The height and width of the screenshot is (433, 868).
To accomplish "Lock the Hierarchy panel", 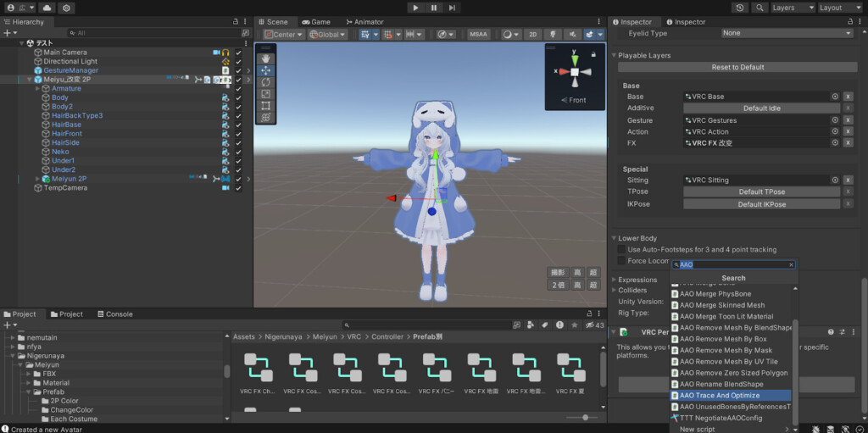I will click(236, 22).
